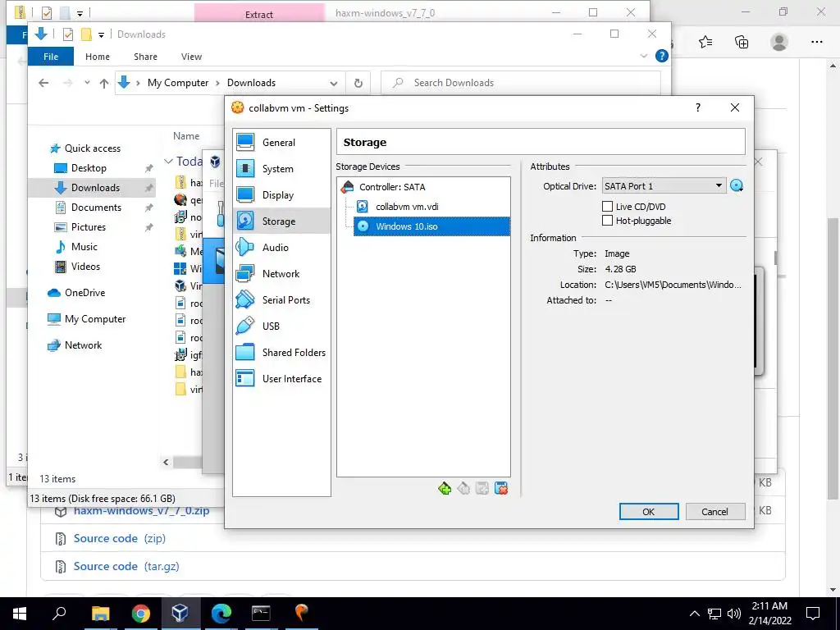Open the File tab in Downloads Explorer

click(x=51, y=57)
